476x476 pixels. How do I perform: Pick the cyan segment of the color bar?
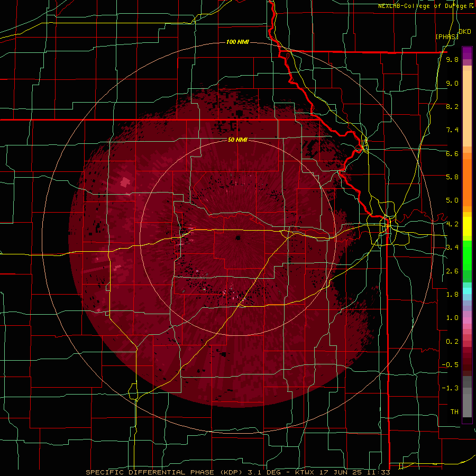point(467,291)
